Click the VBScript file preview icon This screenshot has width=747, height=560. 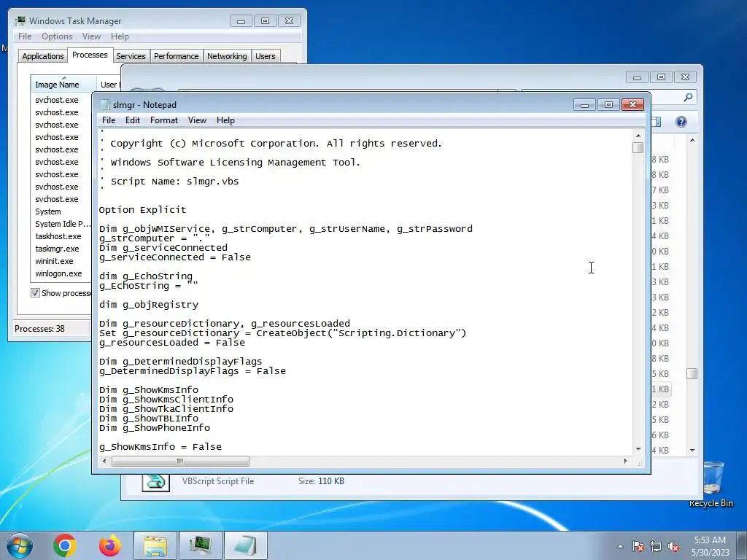(156, 482)
